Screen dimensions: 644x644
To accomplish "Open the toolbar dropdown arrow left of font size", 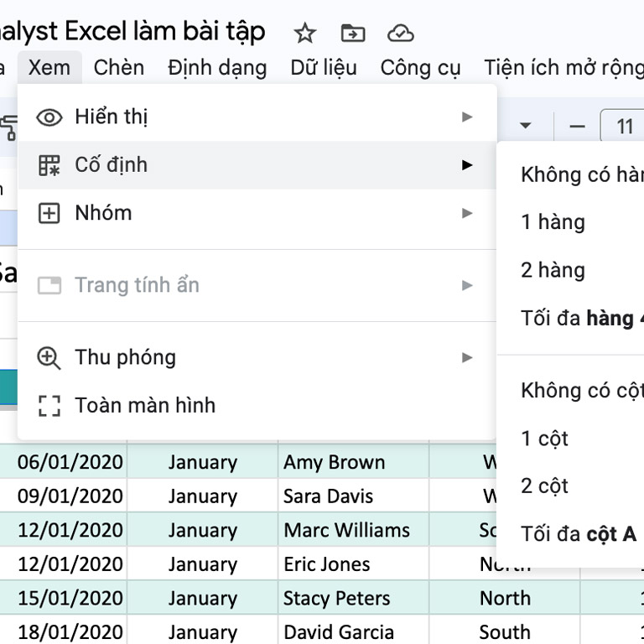I will (526, 126).
